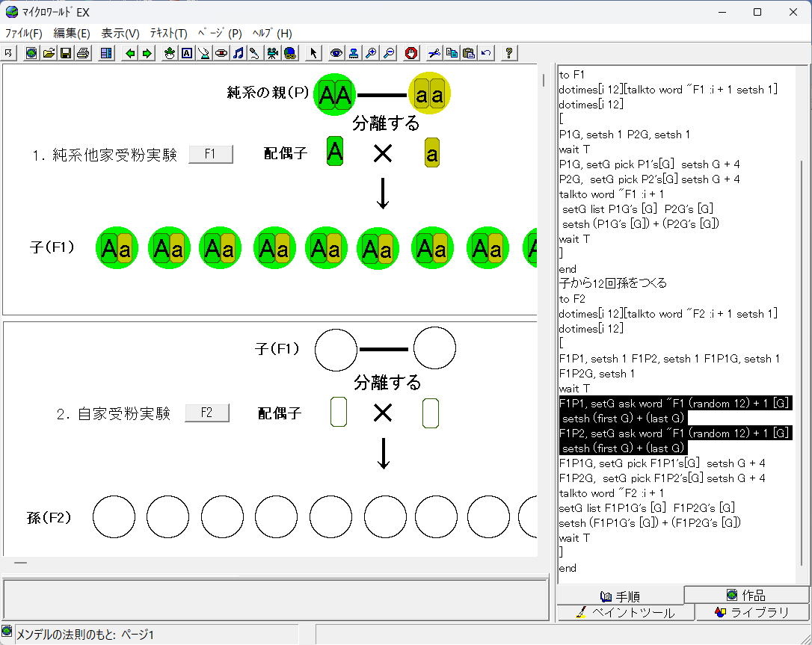The width and height of the screenshot is (812, 645).
Task: Stop all processes with red hand icon
Action: tap(411, 53)
